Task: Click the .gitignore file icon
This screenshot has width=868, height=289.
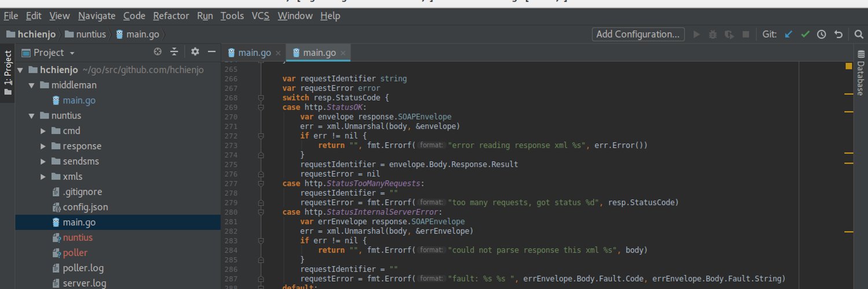Action: pos(56,192)
